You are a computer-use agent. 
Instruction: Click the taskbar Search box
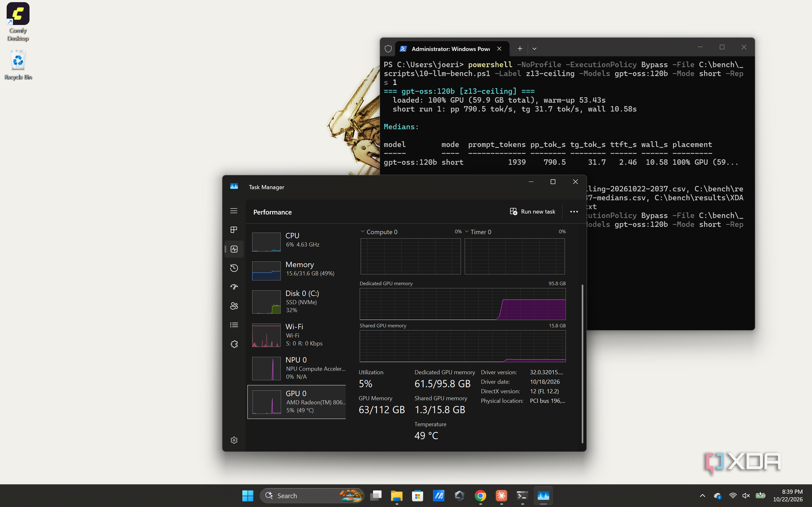pos(312,496)
